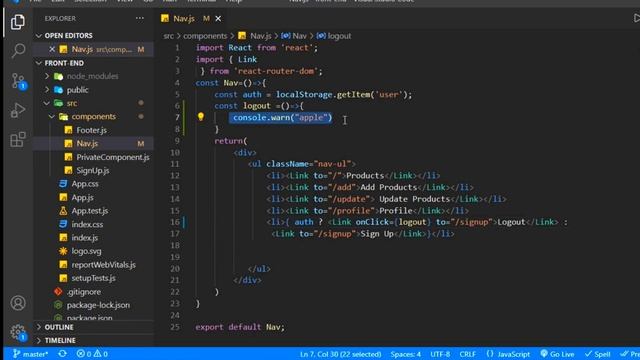Open SignUp.js file

point(93,171)
